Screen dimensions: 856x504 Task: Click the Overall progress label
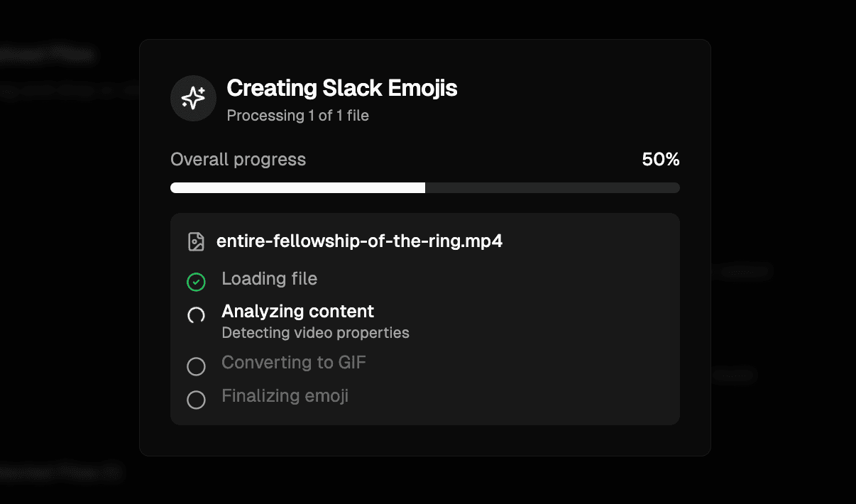point(238,160)
